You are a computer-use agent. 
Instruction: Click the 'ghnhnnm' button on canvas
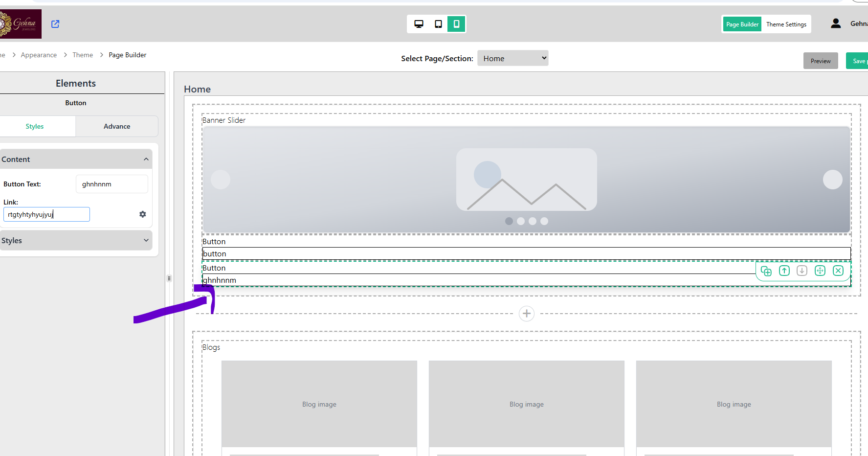526,280
